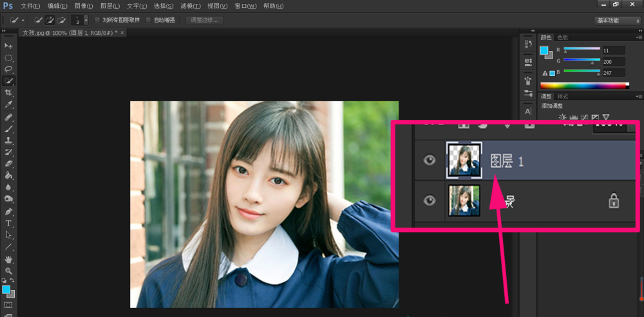
Task: Choose Add to Selection mode
Action: click(x=50, y=20)
